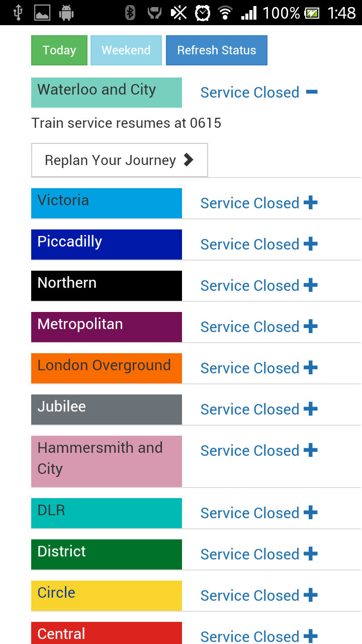Open Replan Your Journey
This screenshot has height=644, width=362.
tap(119, 160)
